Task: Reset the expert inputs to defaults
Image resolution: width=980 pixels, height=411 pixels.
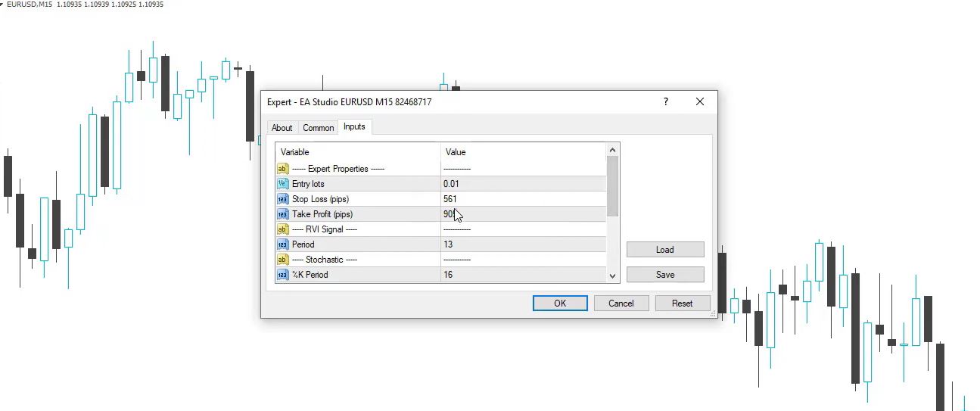Action: pyautogui.click(x=682, y=304)
